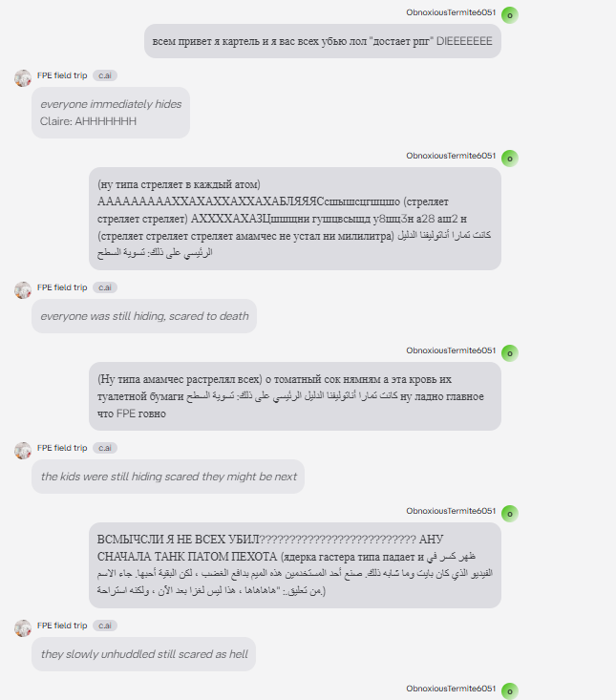Click green avatar above the "ВСМЫЧСЛИ Я НЕ ВСЕХ УБИЛ" message
Image resolution: width=616 pixels, height=700 pixels.
click(x=509, y=514)
